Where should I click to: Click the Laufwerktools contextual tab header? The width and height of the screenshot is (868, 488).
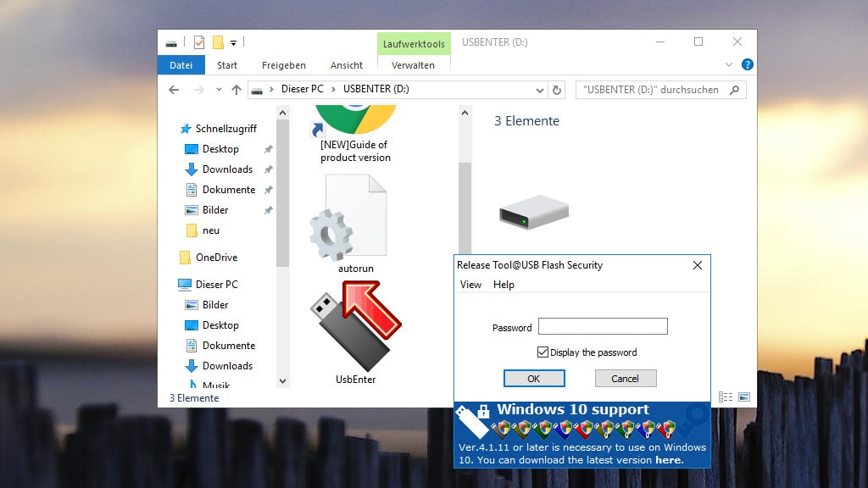[x=414, y=44]
